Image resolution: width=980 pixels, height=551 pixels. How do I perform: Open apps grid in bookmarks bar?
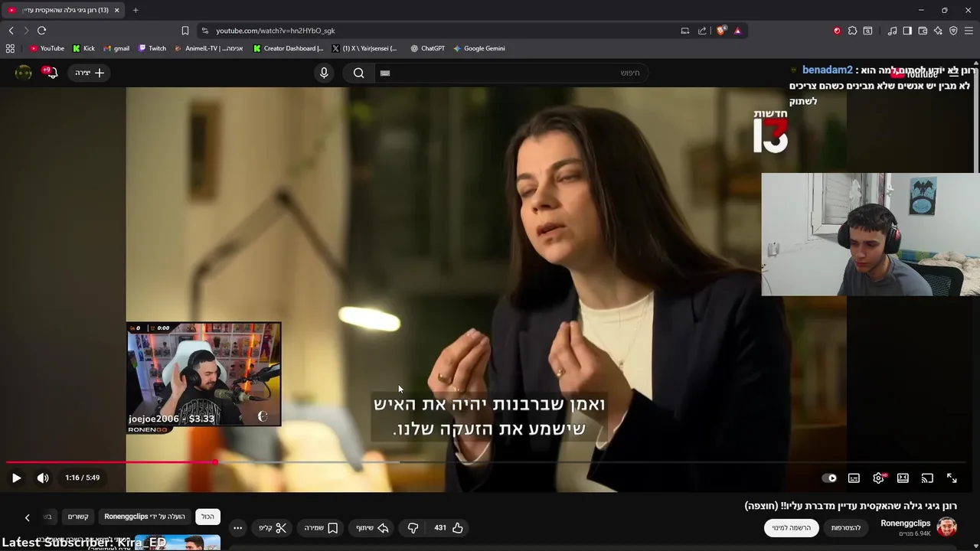pyautogui.click(x=10, y=48)
